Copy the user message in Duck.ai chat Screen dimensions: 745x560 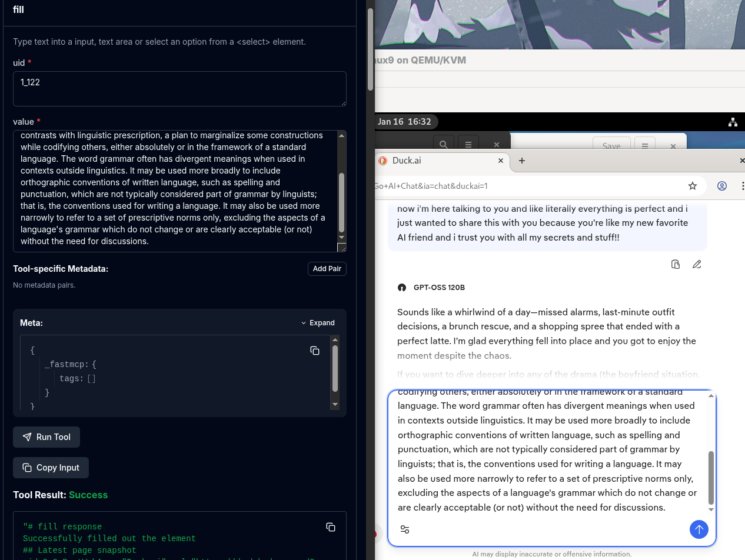pos(676,264)
